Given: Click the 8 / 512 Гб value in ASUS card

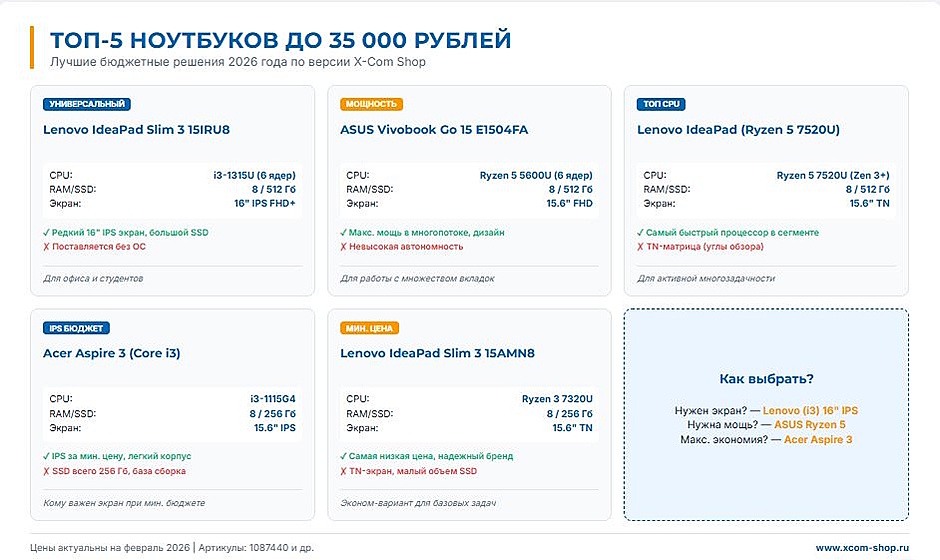Looking at the screenshot, I should coord(570,189).
